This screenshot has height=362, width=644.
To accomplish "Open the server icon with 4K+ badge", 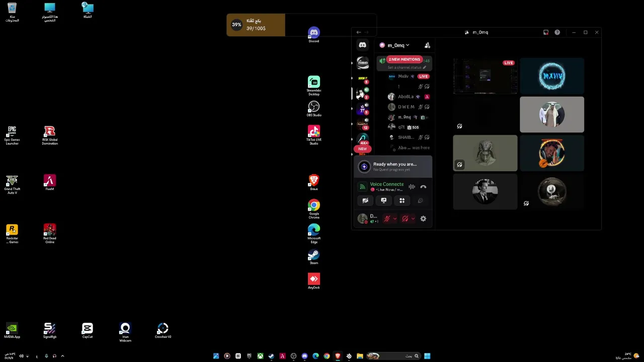I will click(x=363, y=138).
